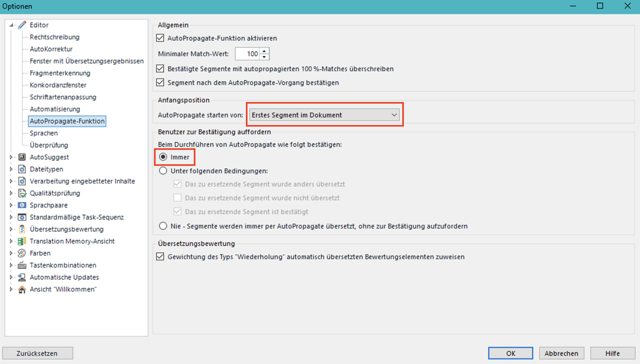The image size is (640, 364).
Task: Click the Automatische Updates icon
Action: pos(22,277)
